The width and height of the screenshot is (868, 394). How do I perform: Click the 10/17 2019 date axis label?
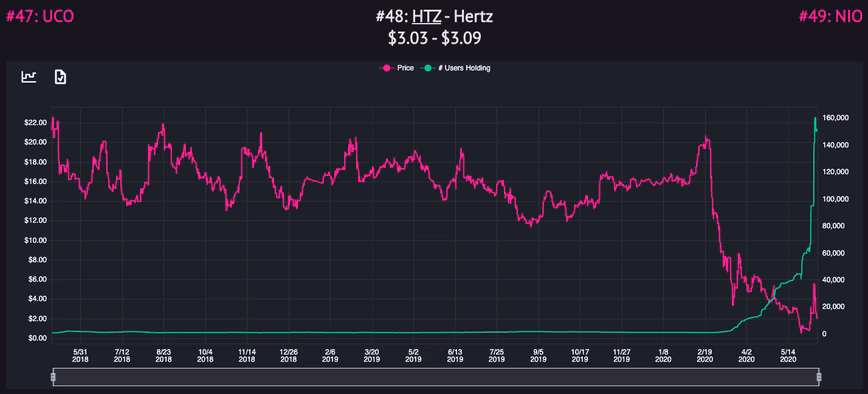click(580, 355)
